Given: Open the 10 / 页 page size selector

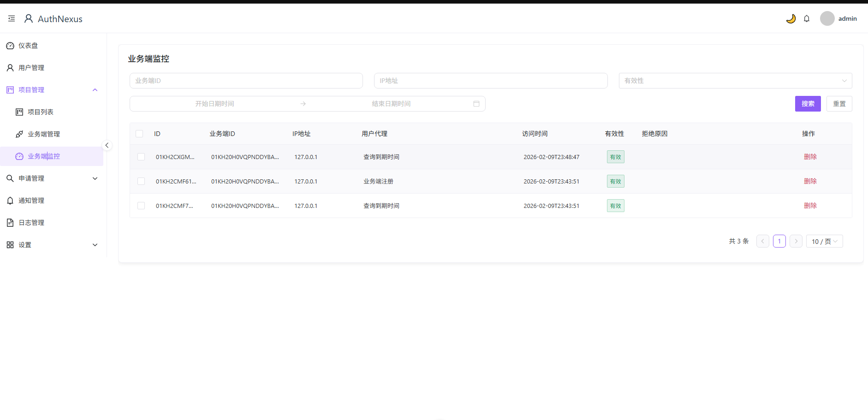Looking at the screenshot, I should [x=824, y=241].
